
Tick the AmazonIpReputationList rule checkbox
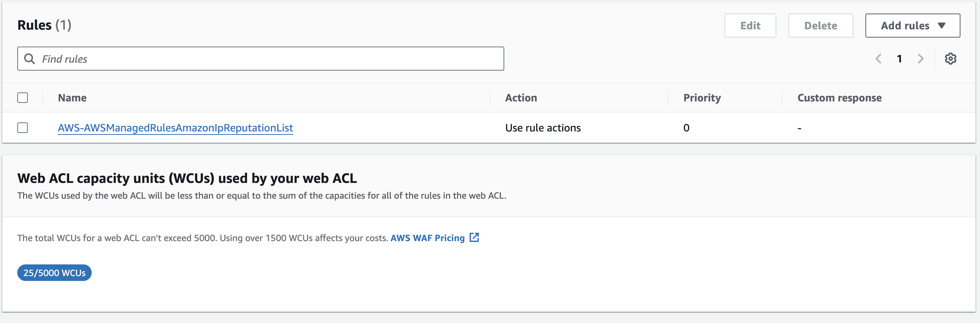(23, 128)
